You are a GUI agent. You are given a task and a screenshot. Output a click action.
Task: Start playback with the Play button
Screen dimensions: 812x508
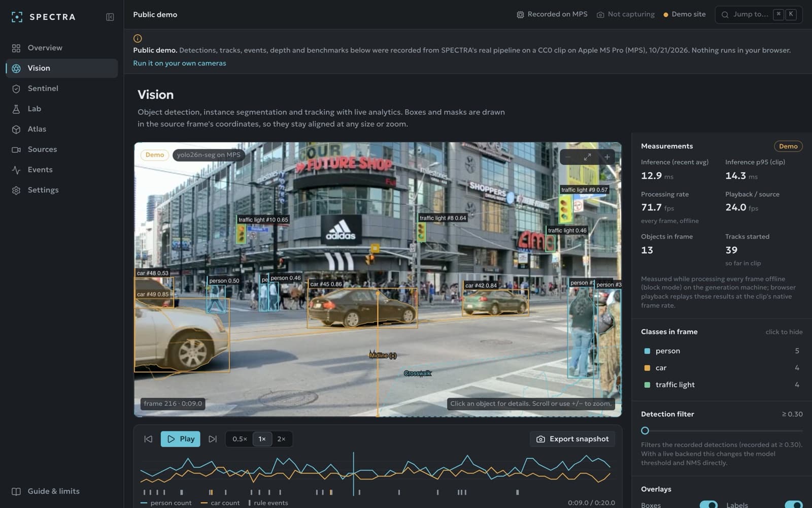point(181,439)
